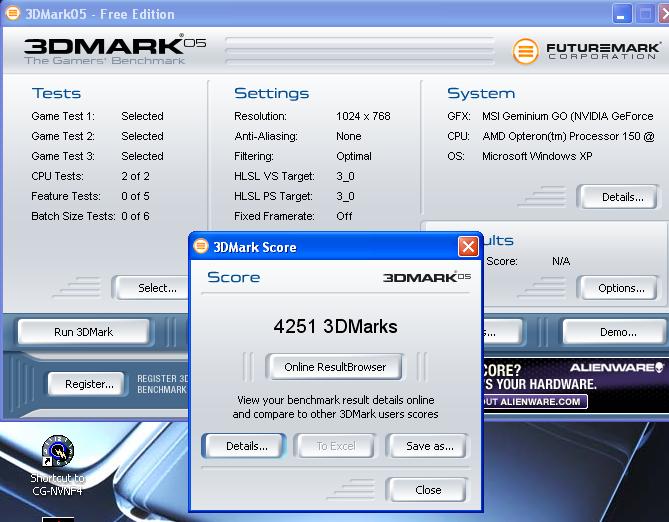669x522 pixels.
Task: Click the 3DMark05 Gamers' Benchmark logo
Action: pyautogui.click(x=115, y=50)
